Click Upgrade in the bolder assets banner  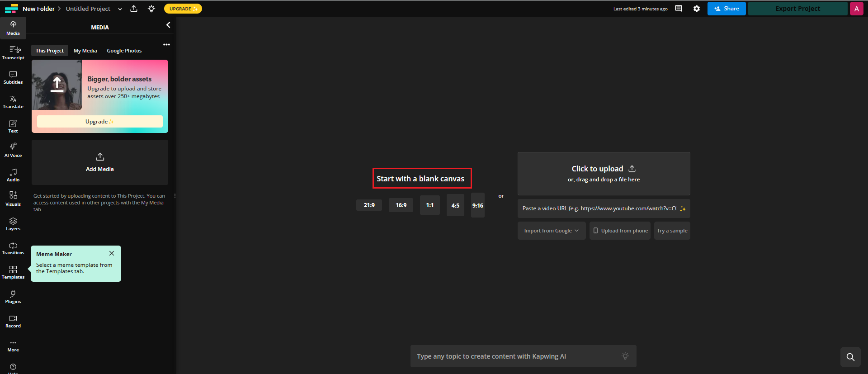coord(100,122)
